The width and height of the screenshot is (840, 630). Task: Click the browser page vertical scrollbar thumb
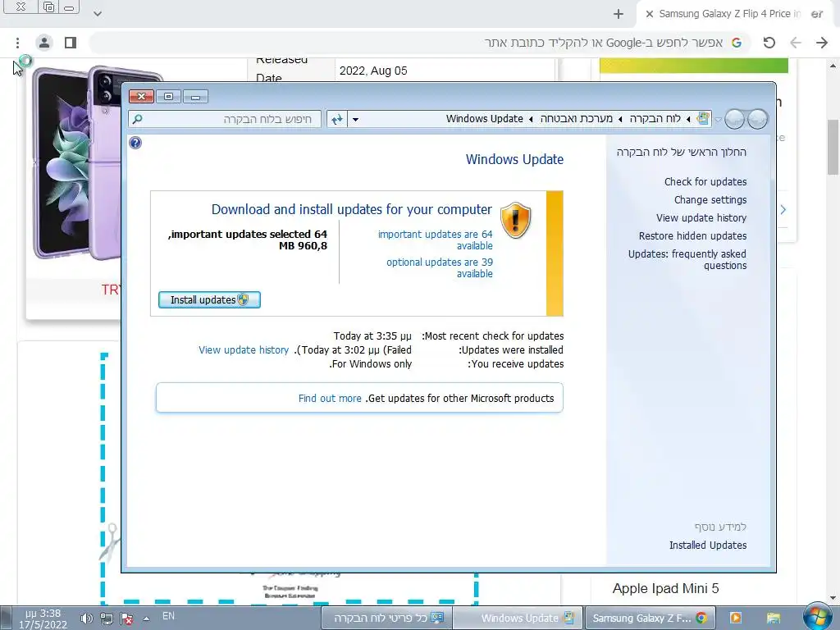pos(833,148)
